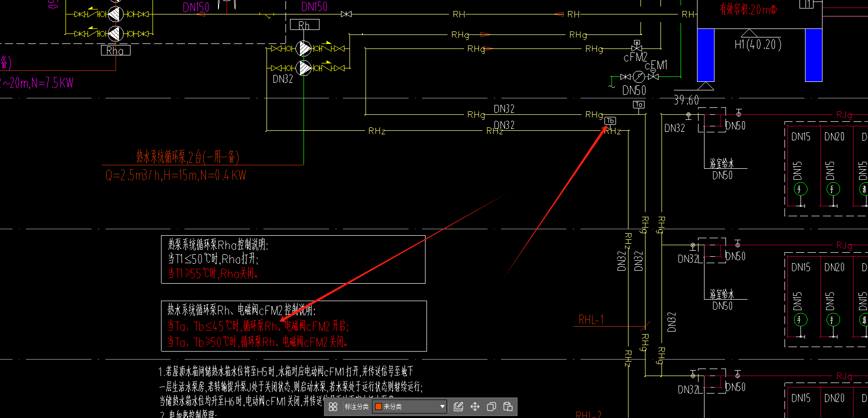Click the 有效容积:20m³ red text

point(748,9)
